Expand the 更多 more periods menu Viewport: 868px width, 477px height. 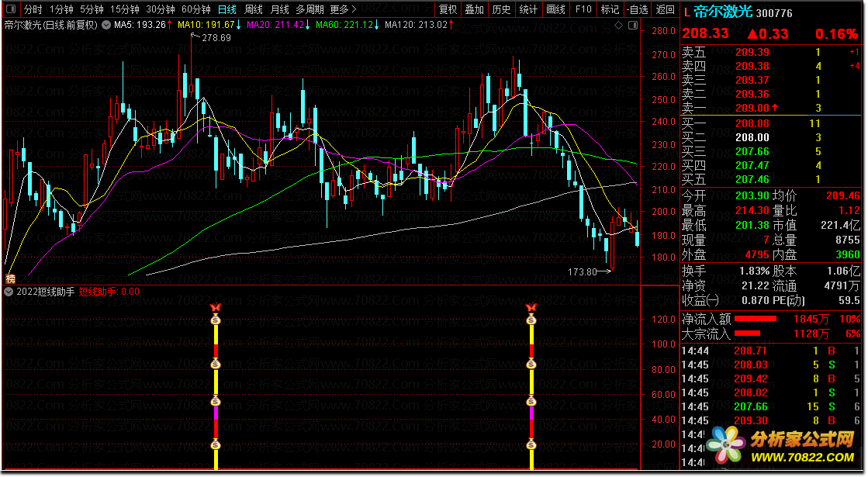click(343, 9)
